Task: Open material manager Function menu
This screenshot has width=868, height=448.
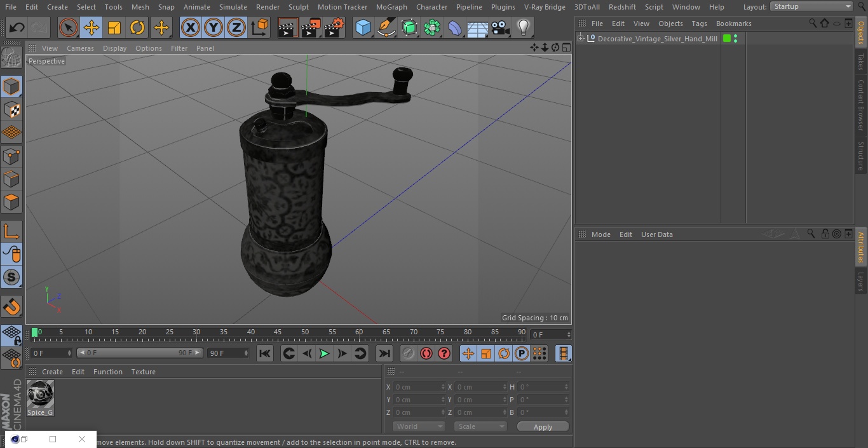Action: pyautogui.click(x=107, y=372)
